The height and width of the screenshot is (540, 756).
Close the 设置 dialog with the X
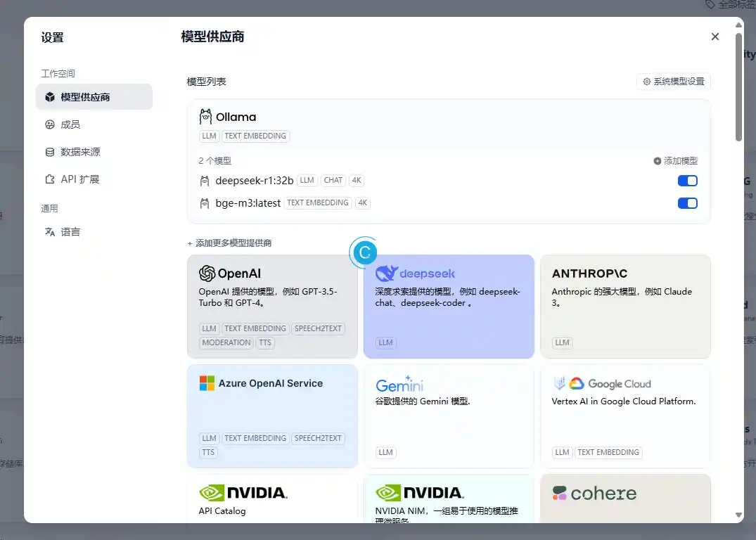coord(715,37)
